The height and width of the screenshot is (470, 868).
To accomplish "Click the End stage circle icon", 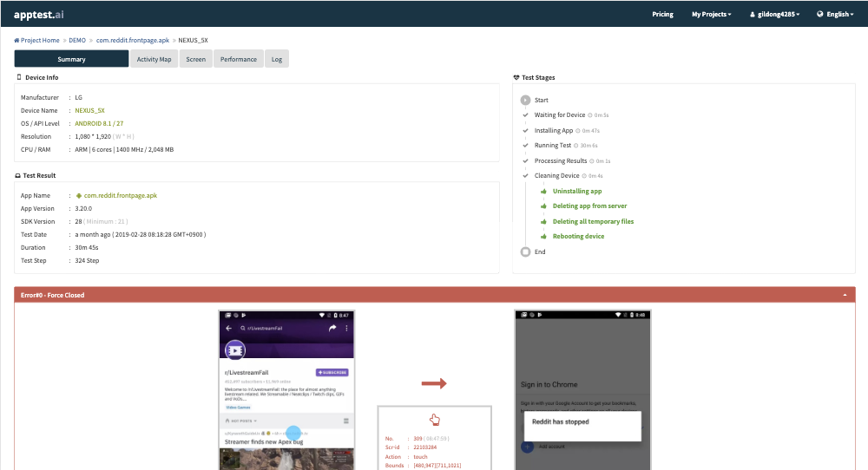I will (525, 251).
